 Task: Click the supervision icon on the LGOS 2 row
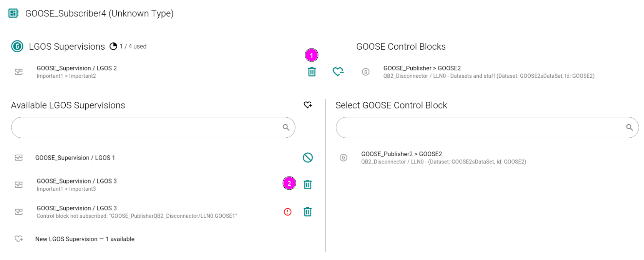click(19, 72)
